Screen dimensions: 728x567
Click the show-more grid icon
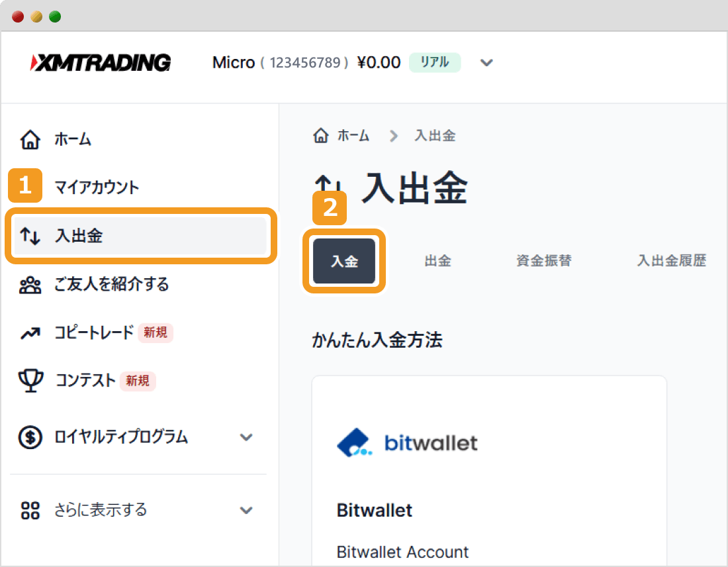(x=30, y=510)
